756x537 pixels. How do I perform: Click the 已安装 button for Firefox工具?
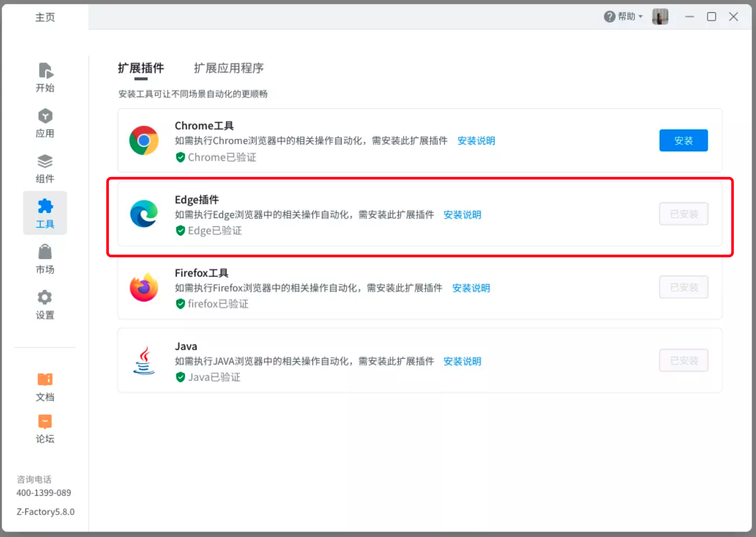click(683, 287)
